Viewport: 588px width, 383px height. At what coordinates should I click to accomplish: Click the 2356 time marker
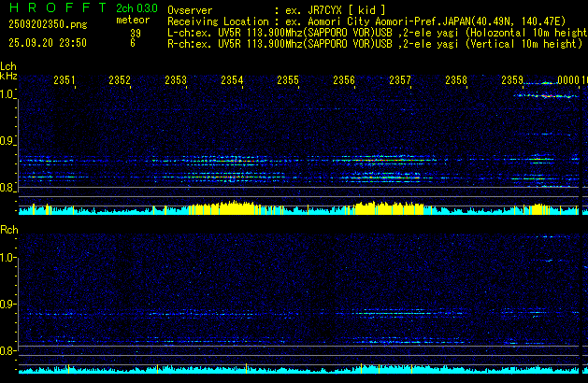pyautogui.click(x=344, y=81)
